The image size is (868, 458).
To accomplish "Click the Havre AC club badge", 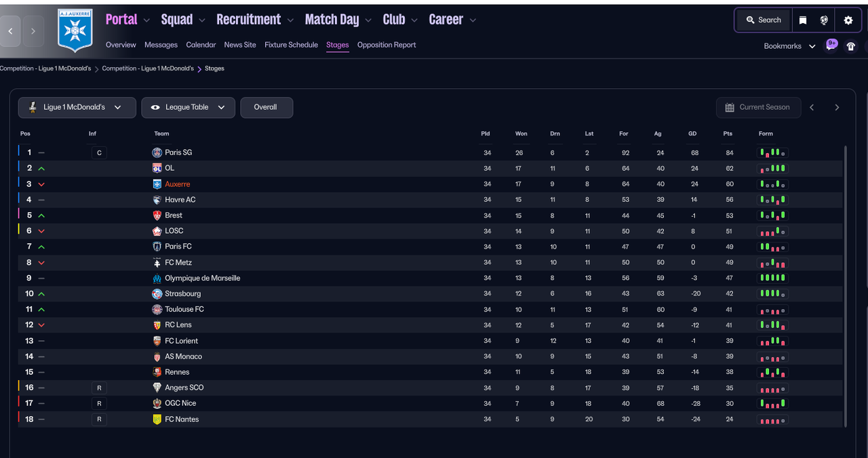I will coord(157,200).
